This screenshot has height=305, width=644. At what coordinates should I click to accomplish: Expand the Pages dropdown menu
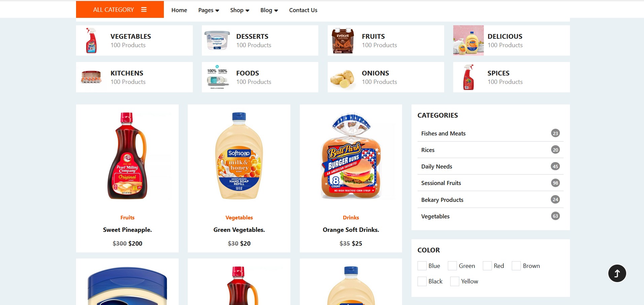pos(209,10)
